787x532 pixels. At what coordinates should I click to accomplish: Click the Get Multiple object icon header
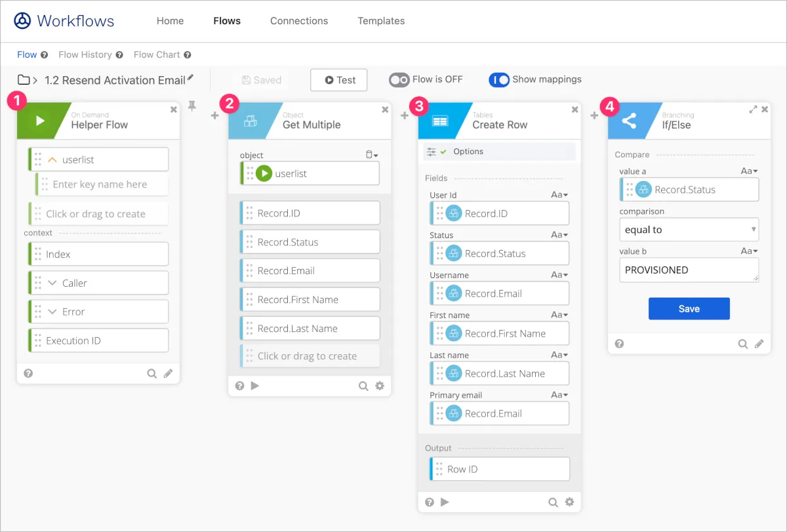coord(251,121)
